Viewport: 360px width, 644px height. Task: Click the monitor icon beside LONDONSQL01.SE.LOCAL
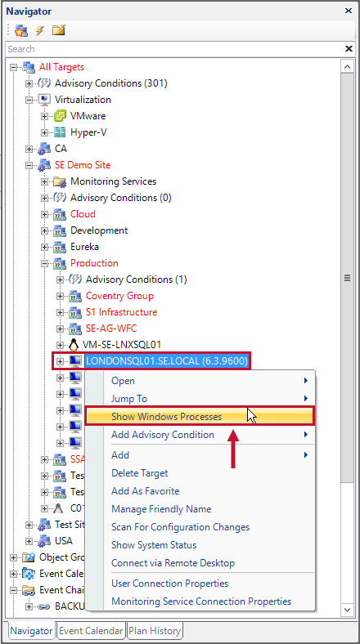[x=75, y=361]
